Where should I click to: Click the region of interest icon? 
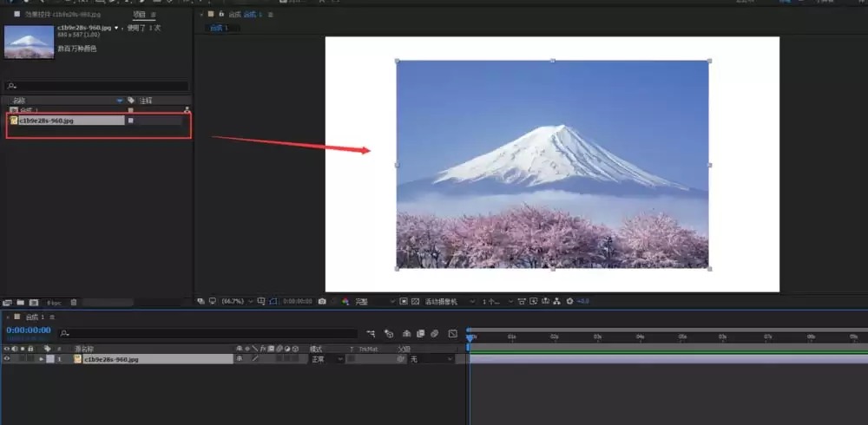click(404, 302)
